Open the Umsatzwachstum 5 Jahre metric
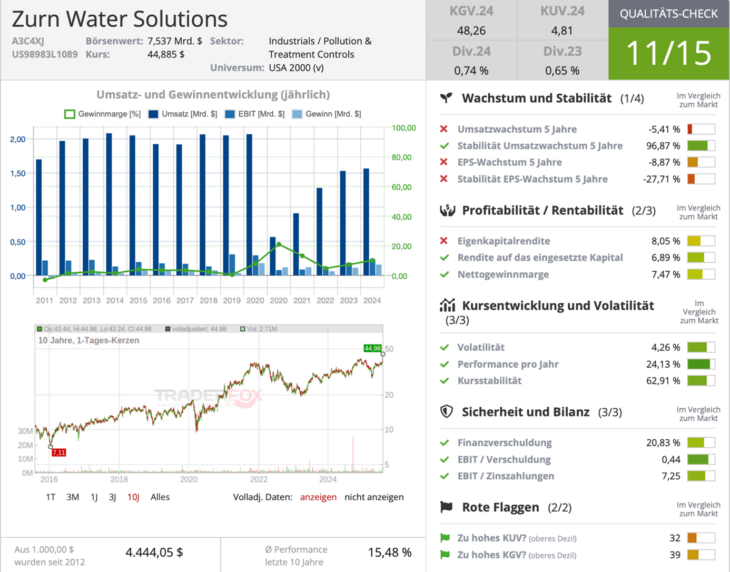 [x=517, y=129]
